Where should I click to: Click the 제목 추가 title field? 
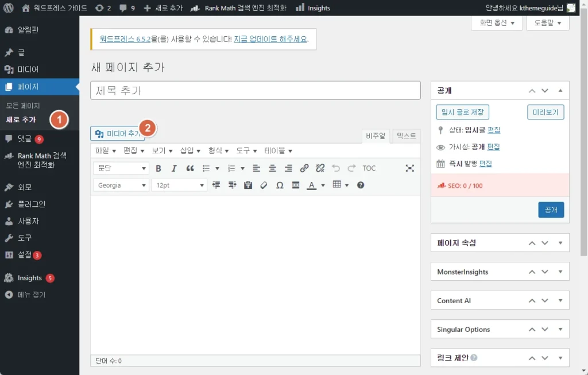(256, 90)
